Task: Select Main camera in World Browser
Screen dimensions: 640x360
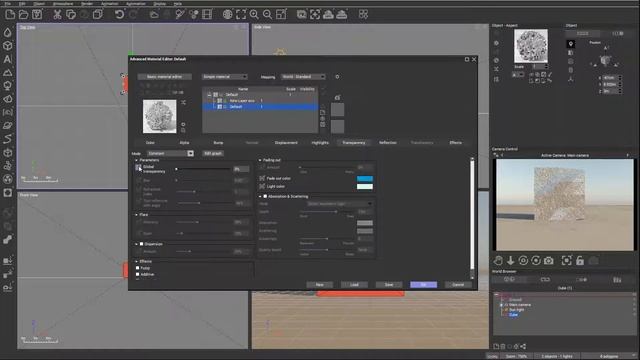Action: pos(520,305)
